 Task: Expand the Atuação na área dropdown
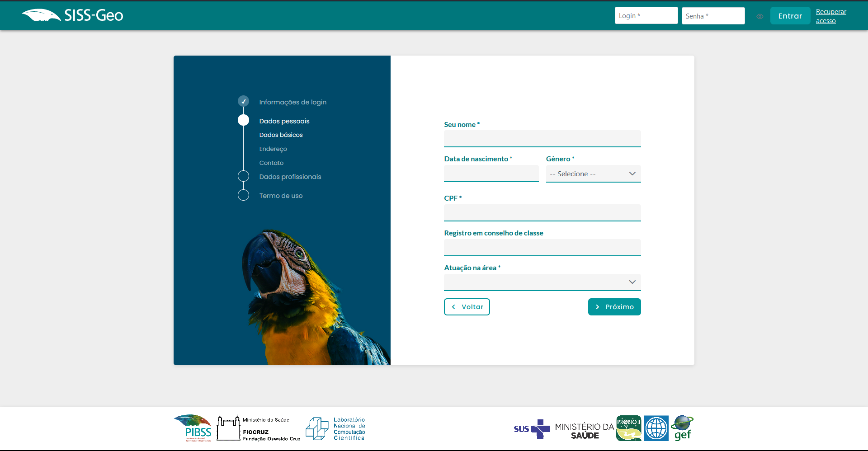(542, 282)
